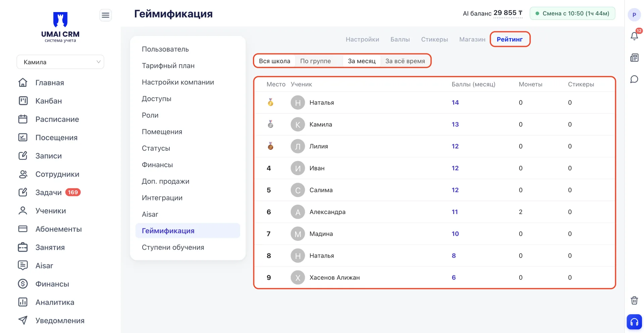This screenshot has width=644, height=333.
Task: Open the Канбан board icon
Action: (23, 101)
